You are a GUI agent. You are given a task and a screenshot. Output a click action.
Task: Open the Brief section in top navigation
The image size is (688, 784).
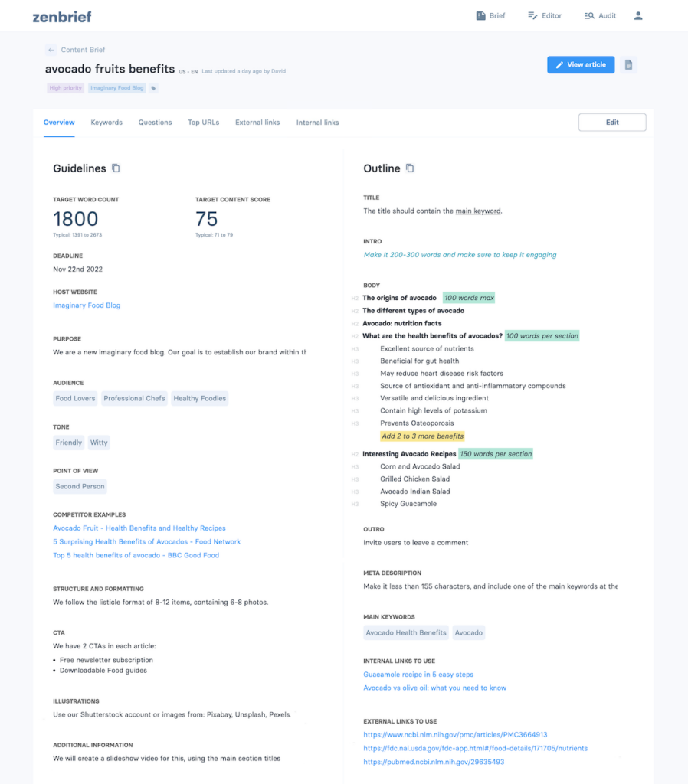click(x=490, y=15)
